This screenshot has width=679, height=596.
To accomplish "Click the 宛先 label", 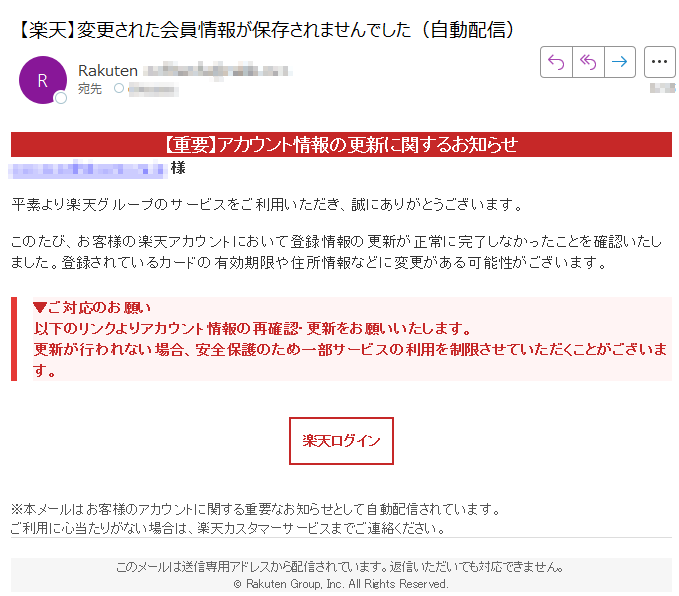I will (90, 89).
